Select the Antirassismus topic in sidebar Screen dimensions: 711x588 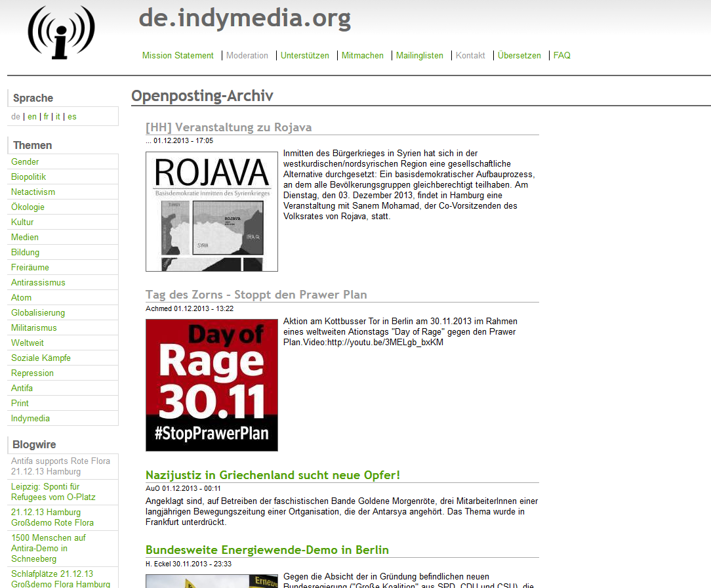(x=38, y=283)
